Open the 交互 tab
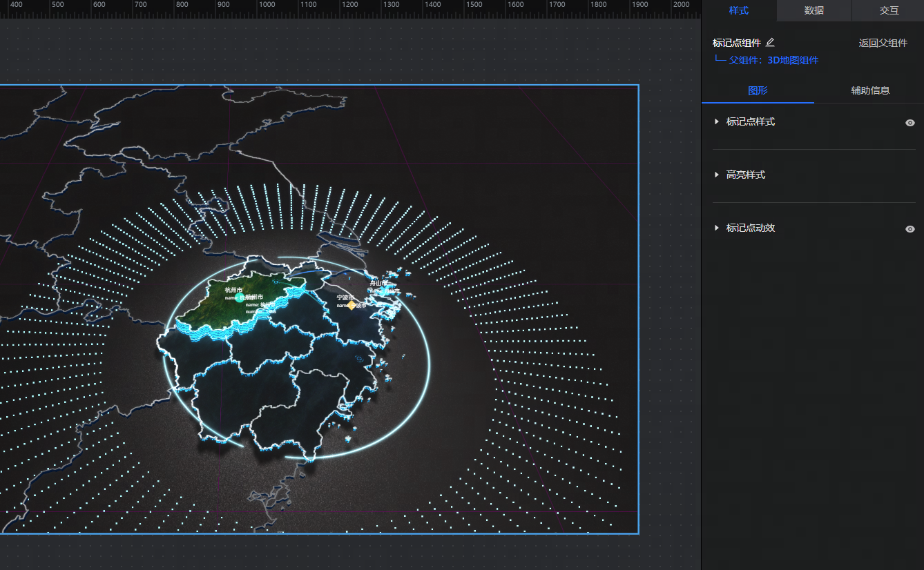Image resolution: width=924 pixels, height=570 pixels. tap(889, 10)
